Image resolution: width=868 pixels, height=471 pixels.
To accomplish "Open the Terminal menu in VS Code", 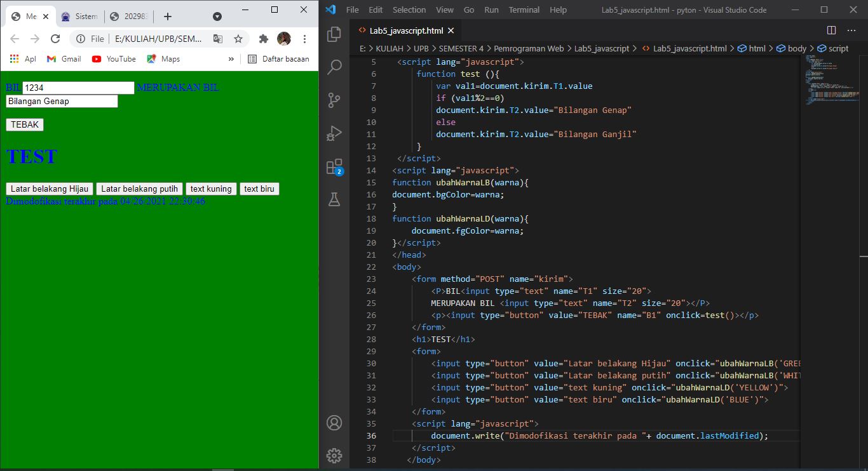I will (x=524, y=10).
